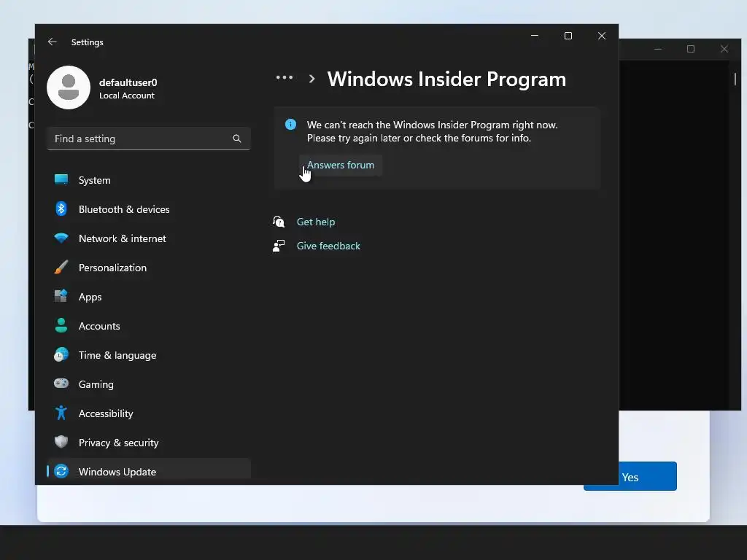Open Accessibility settings
The image size is (747, 560).
[x=149, y=413]
